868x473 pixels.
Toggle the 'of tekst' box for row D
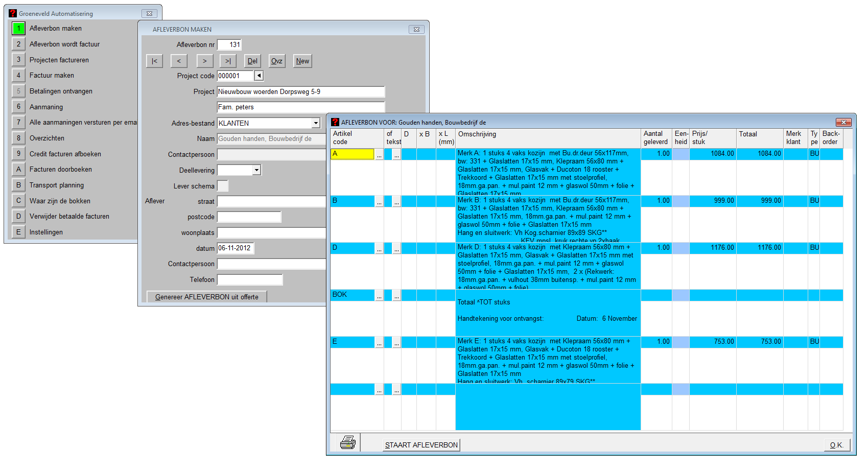click(388, 248)
